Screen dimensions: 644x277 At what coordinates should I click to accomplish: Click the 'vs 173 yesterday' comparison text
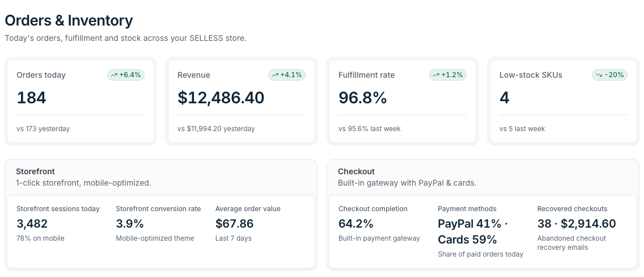coord(43,129)
